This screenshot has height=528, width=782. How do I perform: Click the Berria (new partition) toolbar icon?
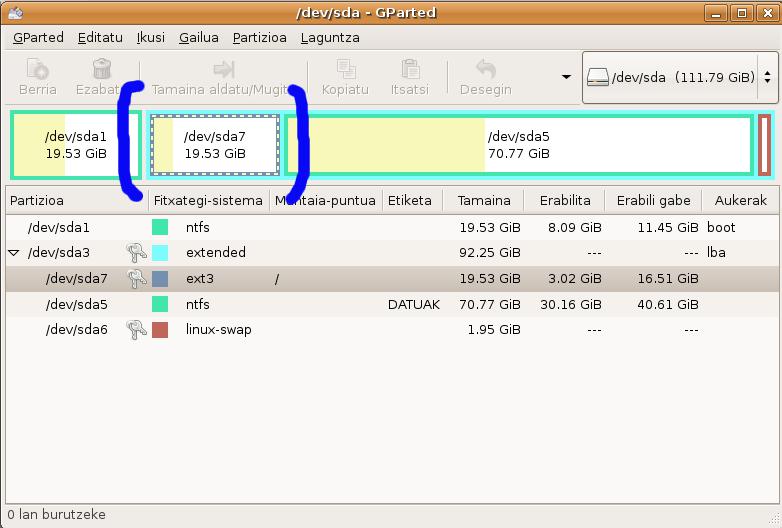coord(37,69)
